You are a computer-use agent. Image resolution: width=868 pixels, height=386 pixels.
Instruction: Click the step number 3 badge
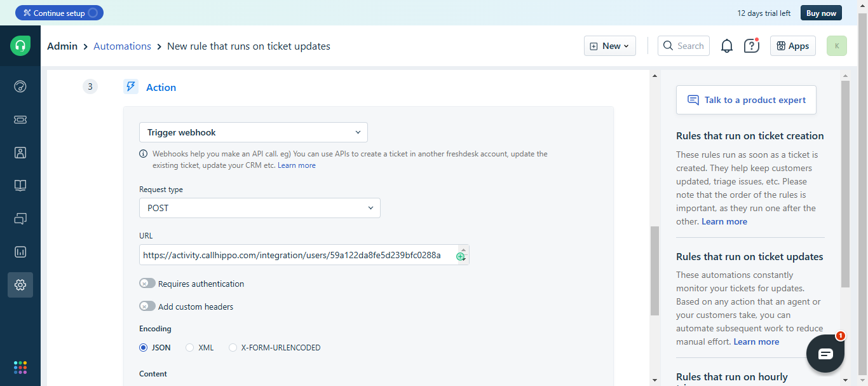coord(90,87)
